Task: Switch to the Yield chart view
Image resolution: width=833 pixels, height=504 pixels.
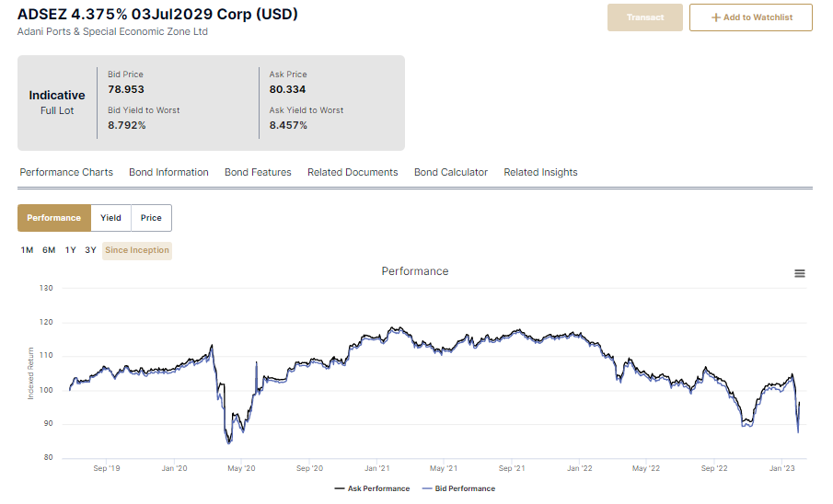Action: click(x=110, y=218)
